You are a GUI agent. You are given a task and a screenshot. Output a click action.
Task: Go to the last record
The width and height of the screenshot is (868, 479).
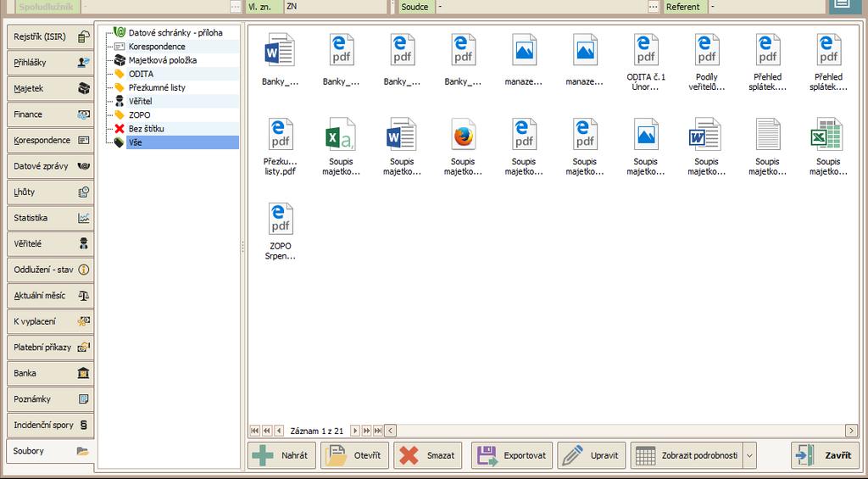click(378, 431)
